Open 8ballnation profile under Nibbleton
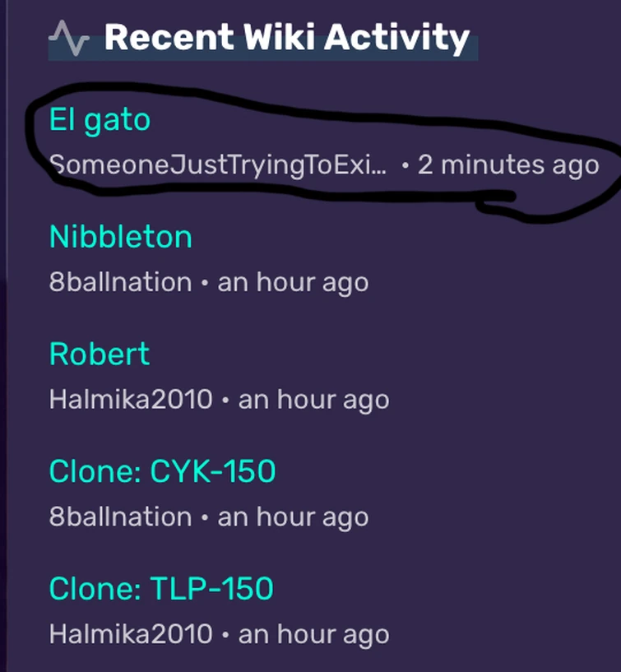 (x=120, y=282)
